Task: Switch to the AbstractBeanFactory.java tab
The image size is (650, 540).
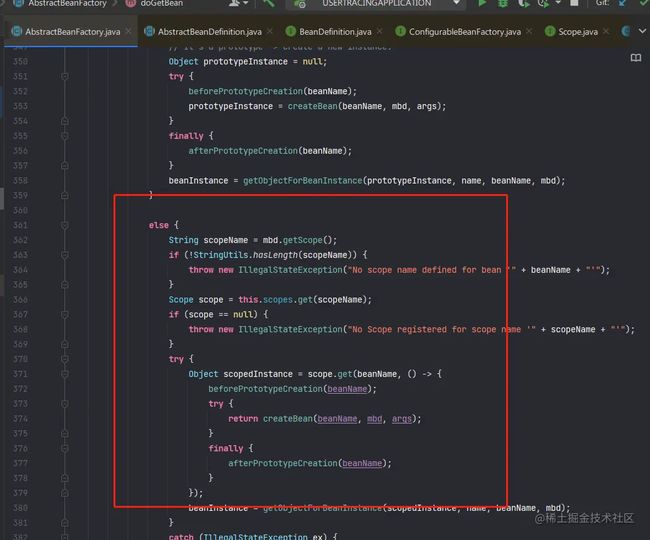Action: [x=72, y=31]
